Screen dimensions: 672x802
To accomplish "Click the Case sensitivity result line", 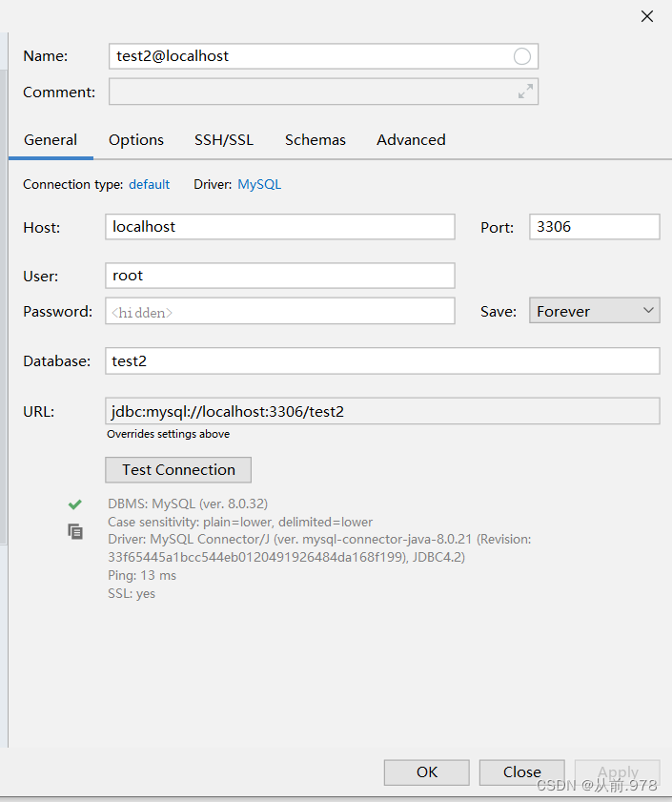I will (240, 522).
